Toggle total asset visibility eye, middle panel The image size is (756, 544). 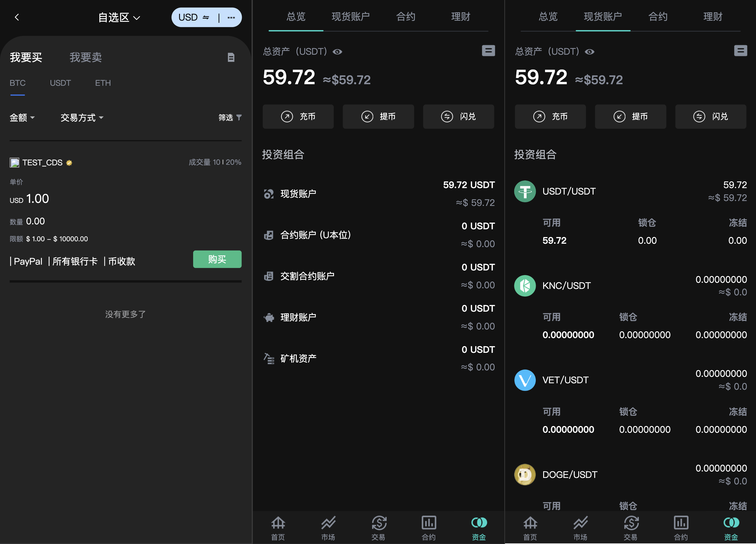[337, 52]
